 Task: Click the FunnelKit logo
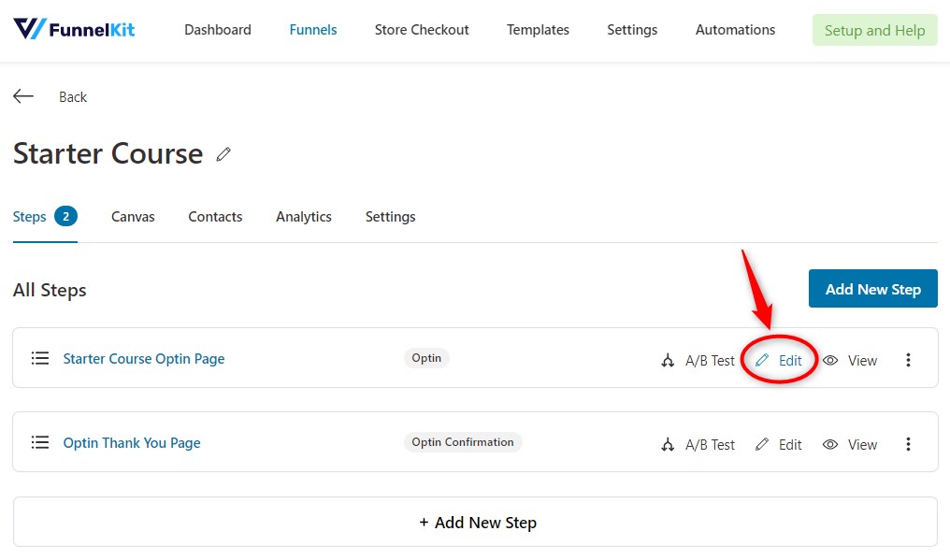(74, 29)
